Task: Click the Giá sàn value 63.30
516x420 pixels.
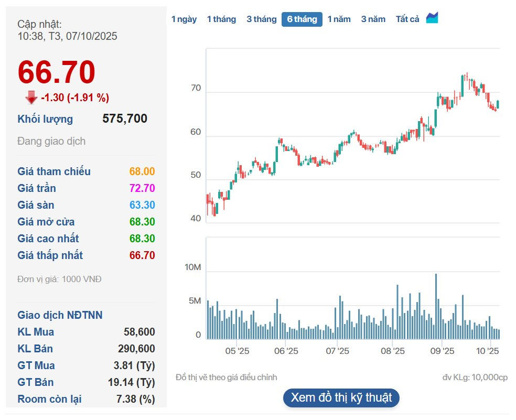Action: pyautogui.click(x=142, y=205)
